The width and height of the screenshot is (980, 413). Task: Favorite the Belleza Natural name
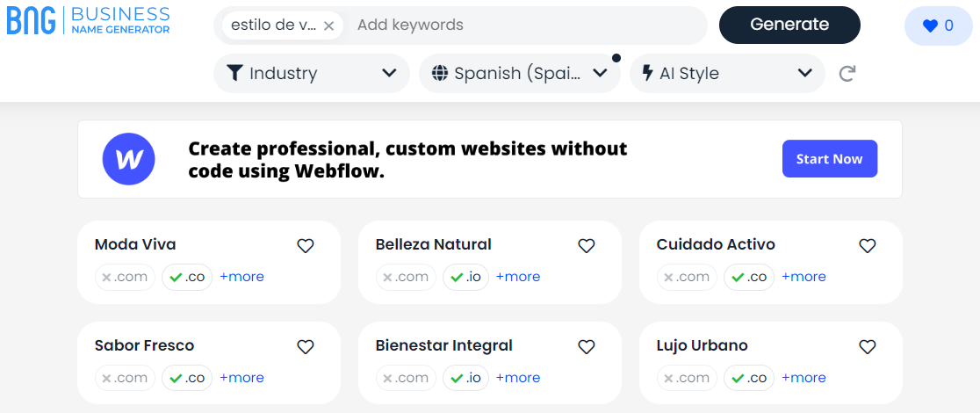point(587,246)
